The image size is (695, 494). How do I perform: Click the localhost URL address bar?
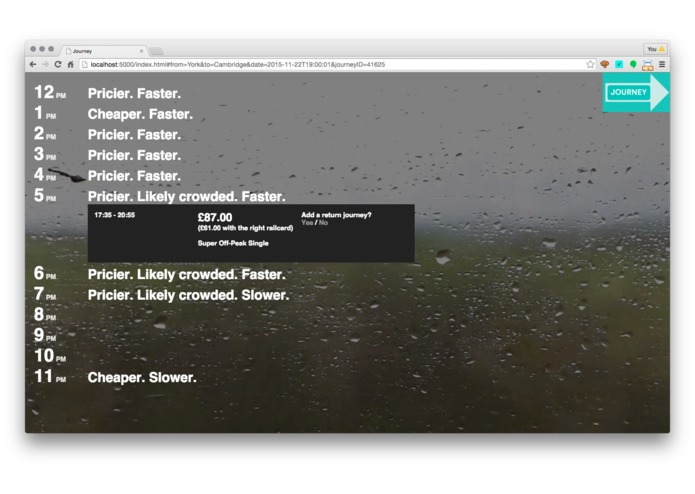coord(337,64)
